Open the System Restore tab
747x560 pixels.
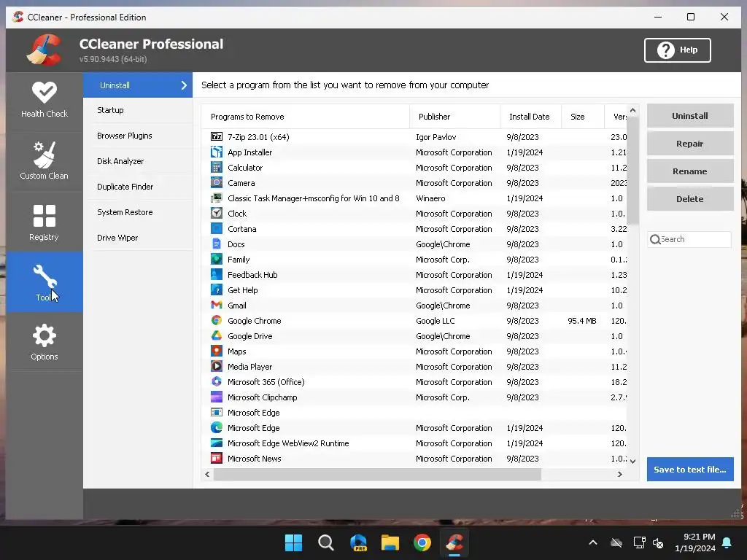pyautogui.click(x=138, y=212)
